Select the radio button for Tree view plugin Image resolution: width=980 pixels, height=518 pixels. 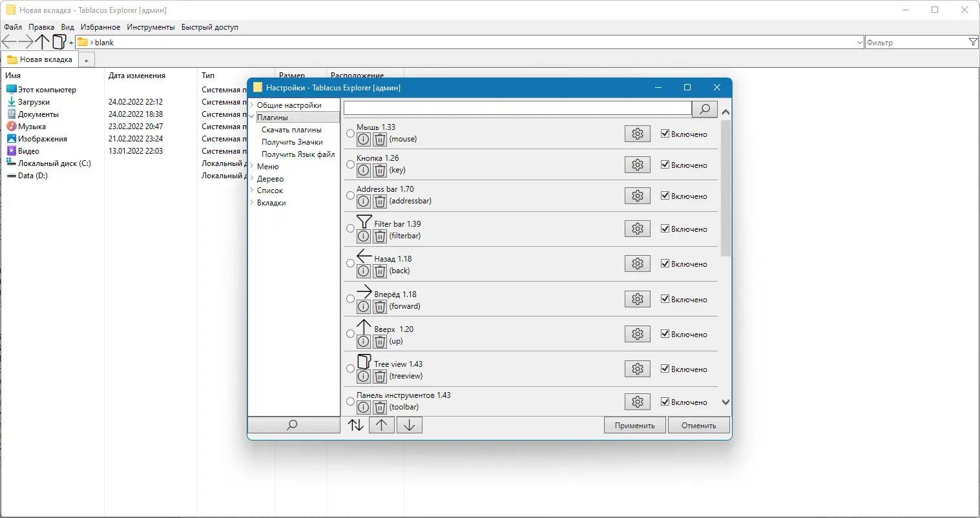pos(350,369)
